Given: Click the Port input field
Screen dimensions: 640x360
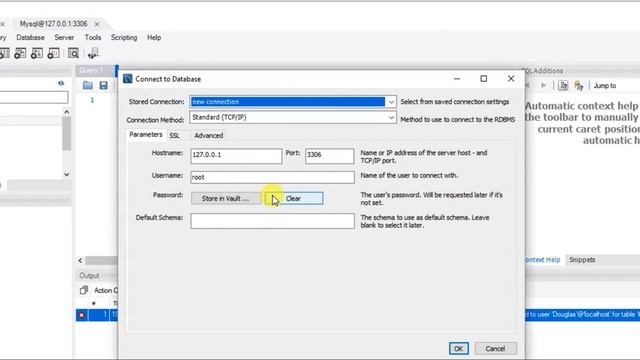Looking at the screenshot, I should click(x=329, y=156).
